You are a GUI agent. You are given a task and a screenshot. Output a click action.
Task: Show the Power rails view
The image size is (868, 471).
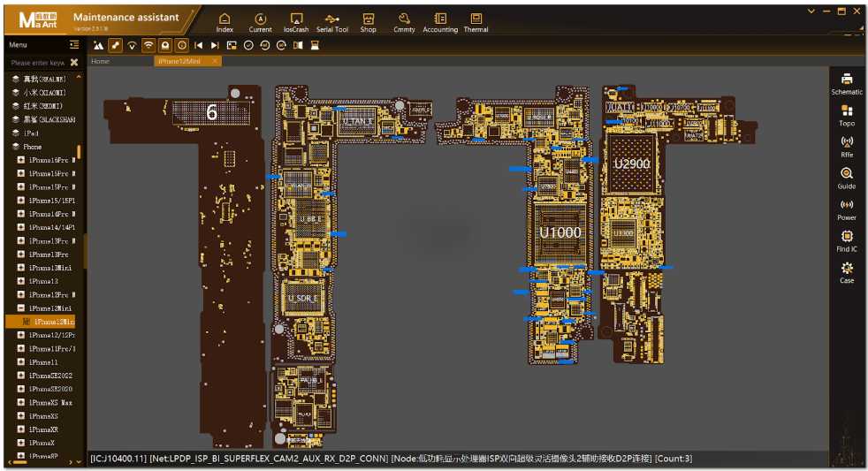click(x=847, y=210)
